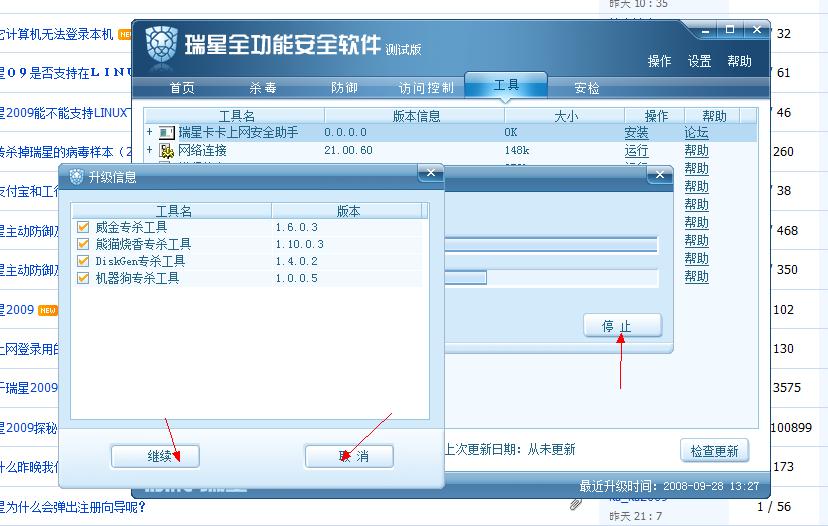Uncheck 机器狗专杀工具
This screenshot has width=828, height=526.
pos(83,278)
